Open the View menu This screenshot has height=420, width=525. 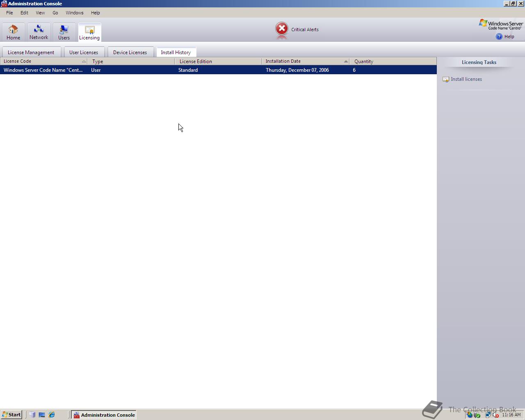[x=40, y=13]
